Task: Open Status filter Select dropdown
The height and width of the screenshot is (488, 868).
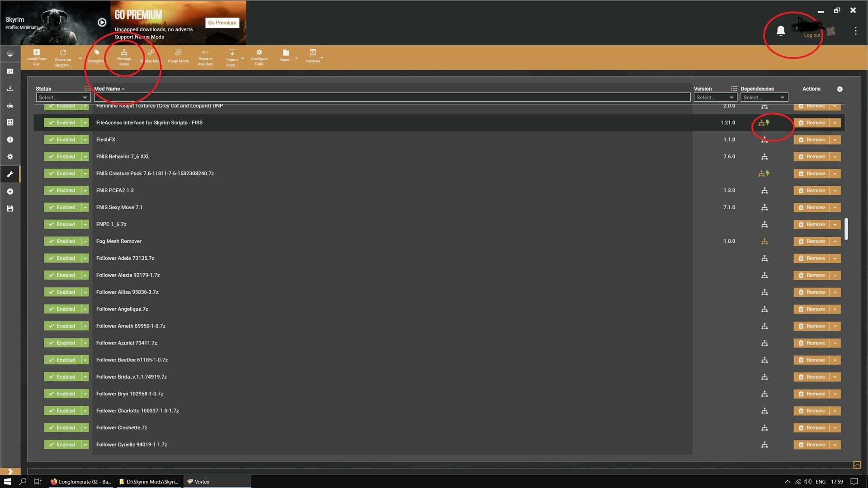Action: (63, 97)
